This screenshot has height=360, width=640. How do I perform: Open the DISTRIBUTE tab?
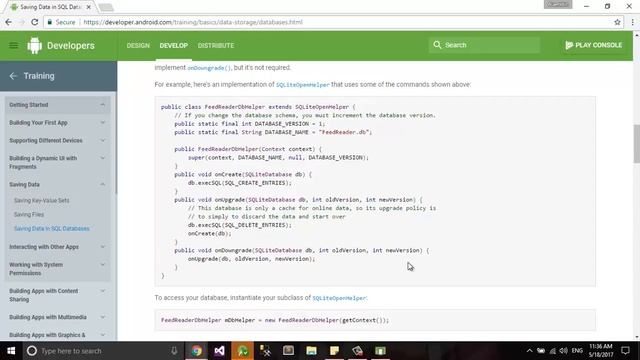tap(216, 45)
